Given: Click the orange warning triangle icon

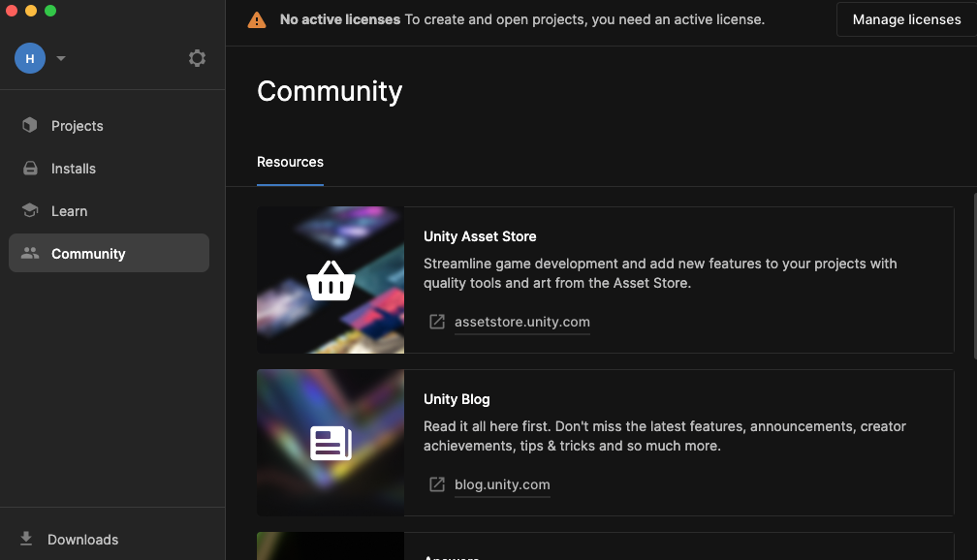Looking at the screenshot, I should (x=257, y=19).
